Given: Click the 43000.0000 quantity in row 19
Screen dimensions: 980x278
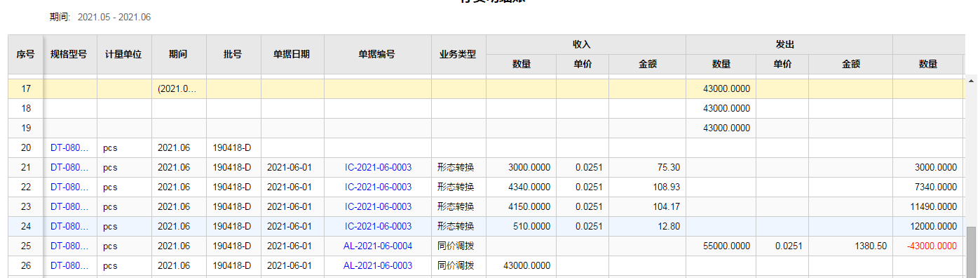Looking at the screenshot, I should [726, 128].
